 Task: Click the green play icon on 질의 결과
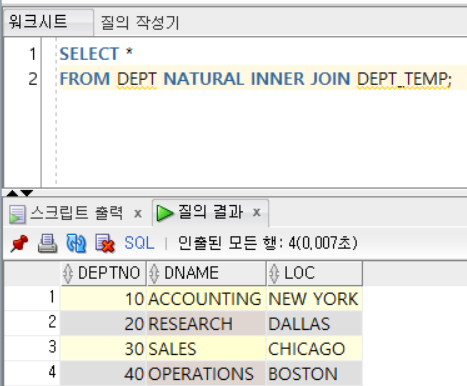[165, 213]
